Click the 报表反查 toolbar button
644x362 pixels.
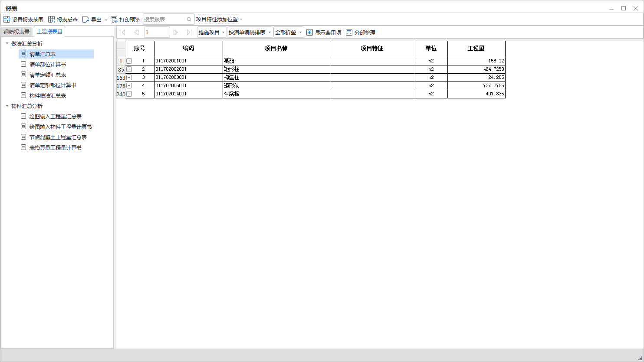click(x=63, y=20)
